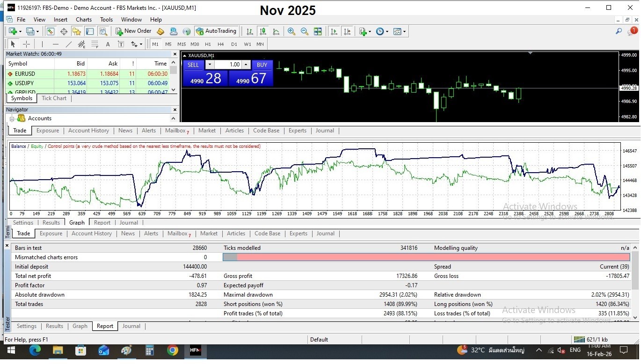This screenshot has width=641, height=364.
Task: Toggle the AutoTrading button
Action: [x=216, y=31]
